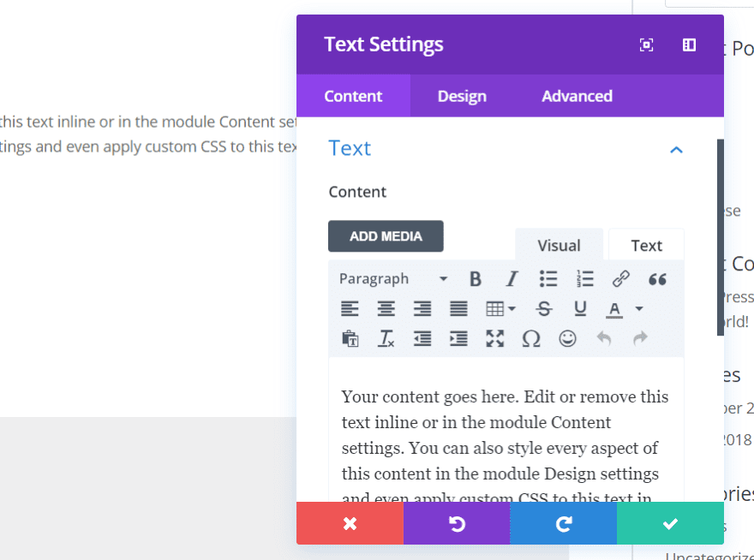Image resolution: width=754 pixels, height=560 pixels.
Task: Insert a bulleted list
Action: click(x=548, y=279)
